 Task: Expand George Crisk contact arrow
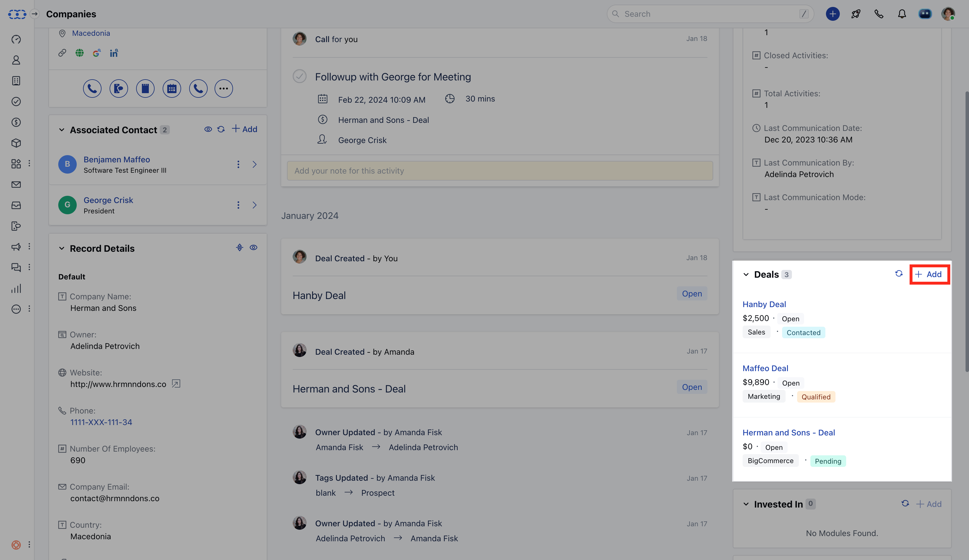(255, 205)
